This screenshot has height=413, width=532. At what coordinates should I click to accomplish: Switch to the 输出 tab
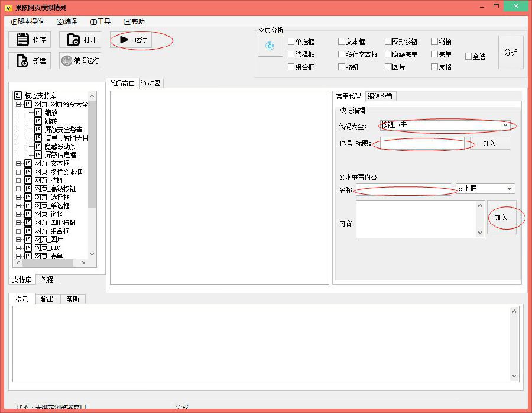(x=47, y=299)
